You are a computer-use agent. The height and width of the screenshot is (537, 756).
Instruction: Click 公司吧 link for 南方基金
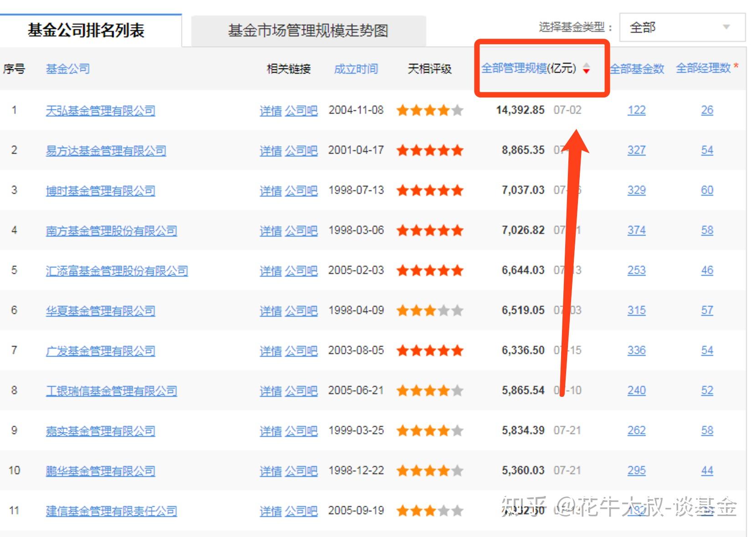pos(301,231)
